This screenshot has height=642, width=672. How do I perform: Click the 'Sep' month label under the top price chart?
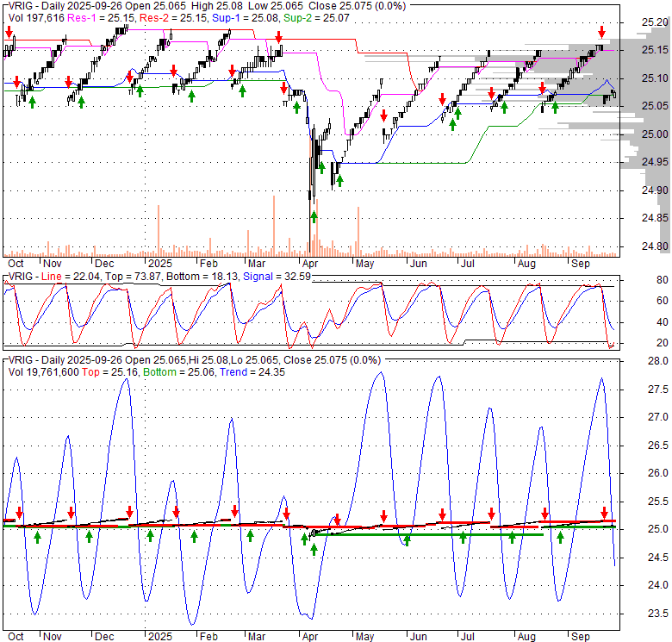point(581,264)
